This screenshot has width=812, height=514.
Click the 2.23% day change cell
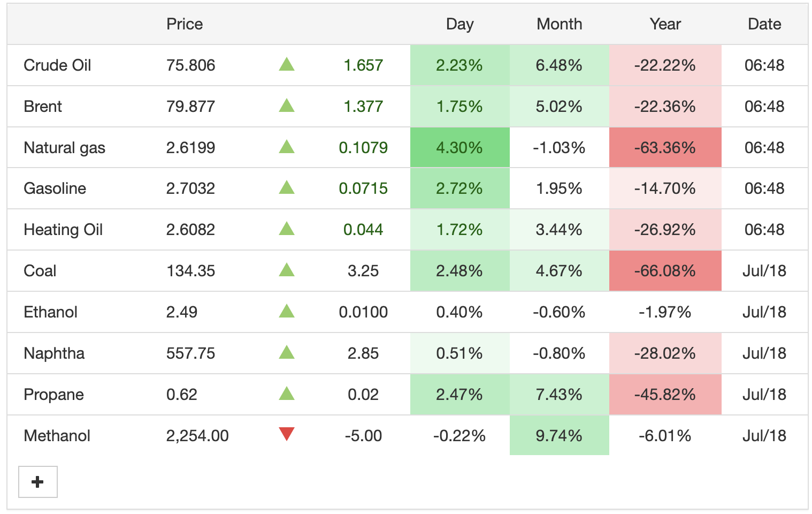(459, 65)
